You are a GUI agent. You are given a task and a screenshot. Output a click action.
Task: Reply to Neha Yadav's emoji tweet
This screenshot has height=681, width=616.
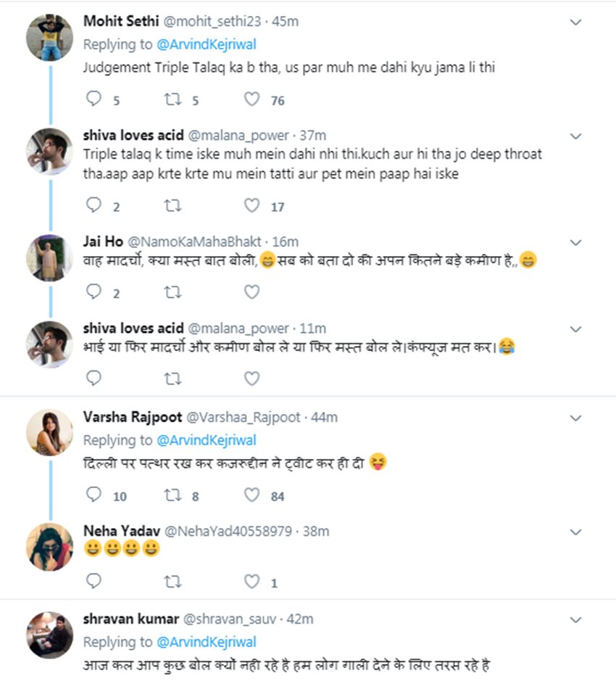point(94,581)
